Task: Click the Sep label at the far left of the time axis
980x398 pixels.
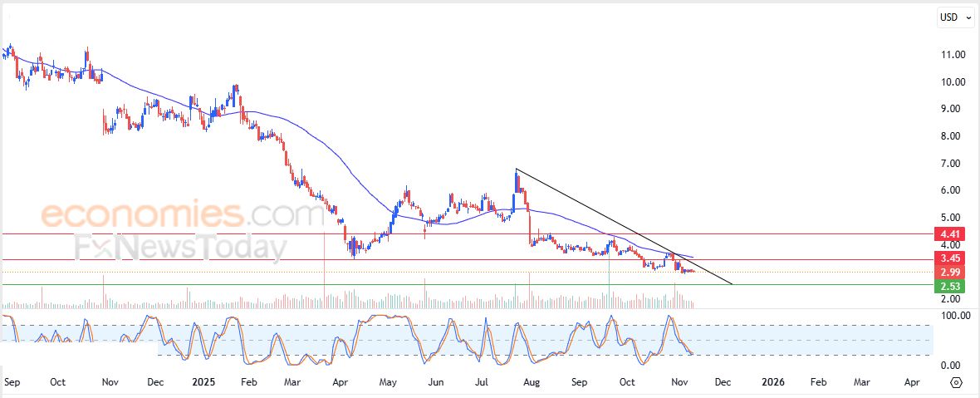Action: coord(12,382)
